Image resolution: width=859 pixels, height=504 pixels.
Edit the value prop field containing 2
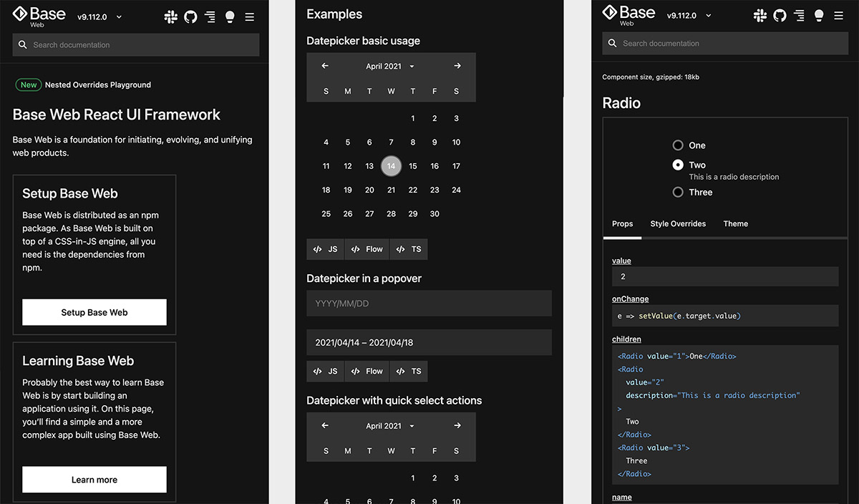[x=725, y=276]
